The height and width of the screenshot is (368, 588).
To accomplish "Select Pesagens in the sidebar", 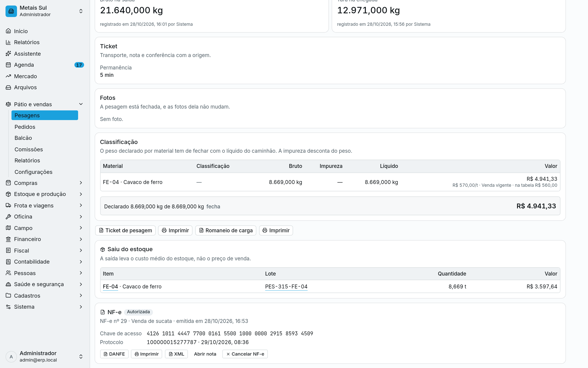I will click(45, 115).
